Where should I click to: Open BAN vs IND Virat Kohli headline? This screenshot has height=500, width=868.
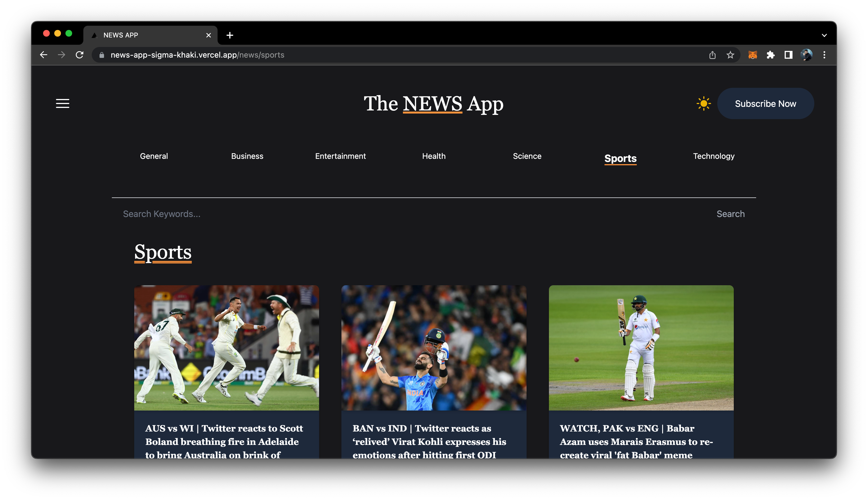tap(429, 441)
